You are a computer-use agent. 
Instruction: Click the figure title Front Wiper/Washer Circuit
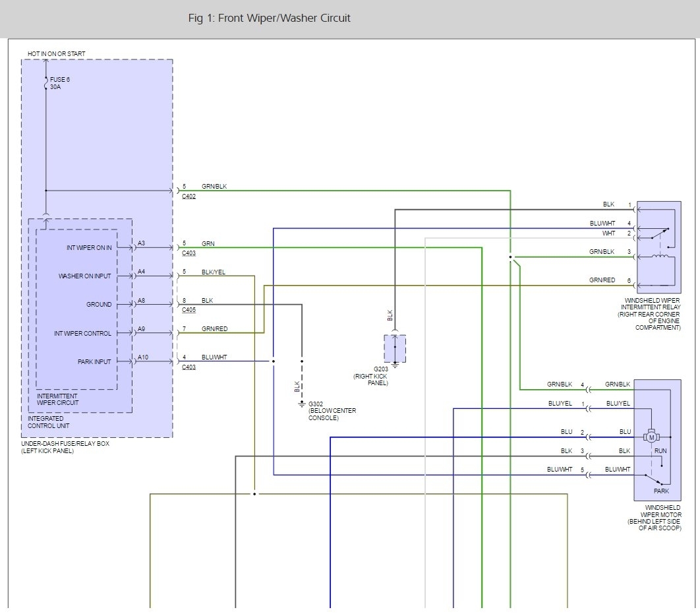click(x=269, y=18)
